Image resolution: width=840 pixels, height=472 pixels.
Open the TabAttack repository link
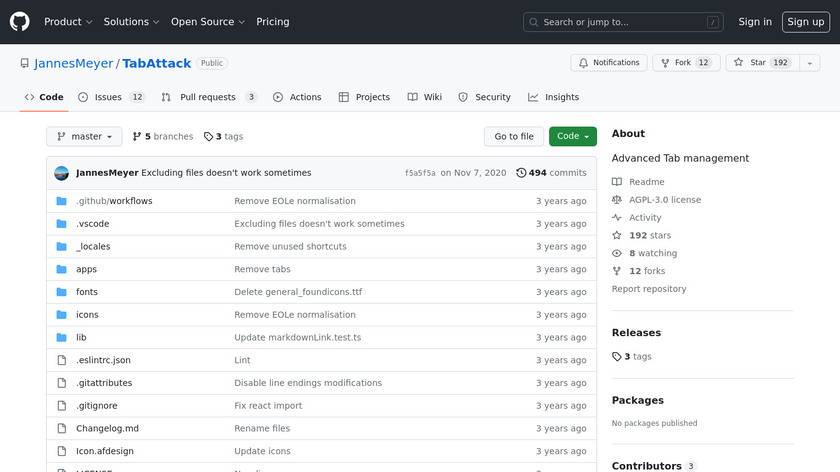click(156, 63)
